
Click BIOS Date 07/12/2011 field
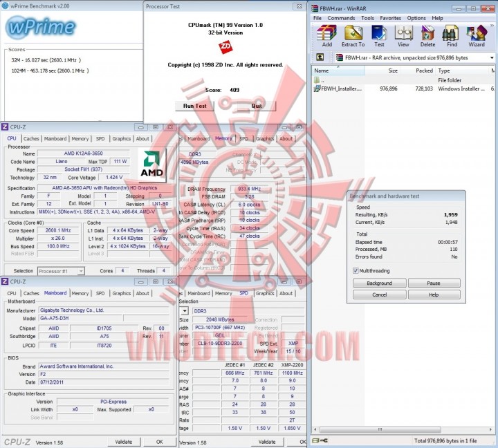pyautogui.click(x=104, y=382)
